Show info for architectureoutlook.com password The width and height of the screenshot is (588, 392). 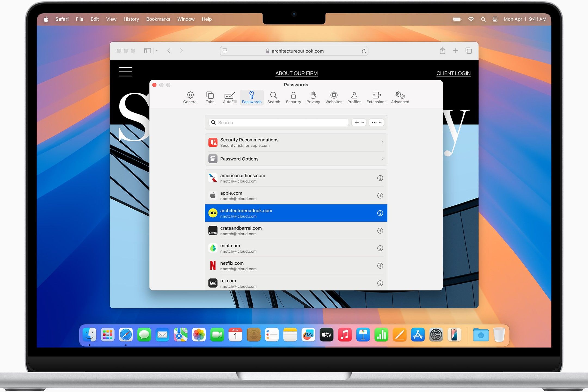(x=380, y=213)
